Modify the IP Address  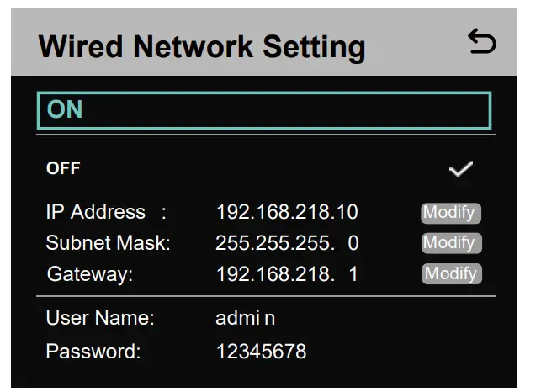pyautogui.click(x=450, y=213)
